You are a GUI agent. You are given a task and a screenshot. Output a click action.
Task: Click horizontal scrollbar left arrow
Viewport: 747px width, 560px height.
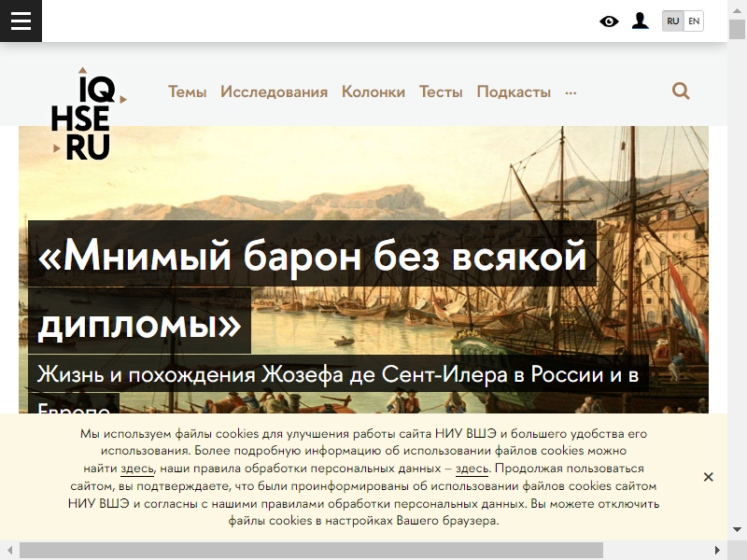(x=9, y=551)
